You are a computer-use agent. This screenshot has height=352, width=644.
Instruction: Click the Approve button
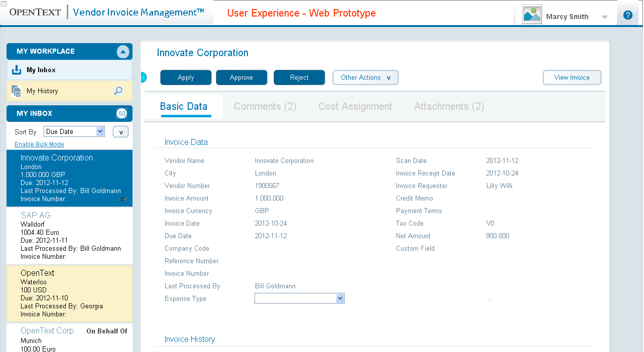click(241, 78)
